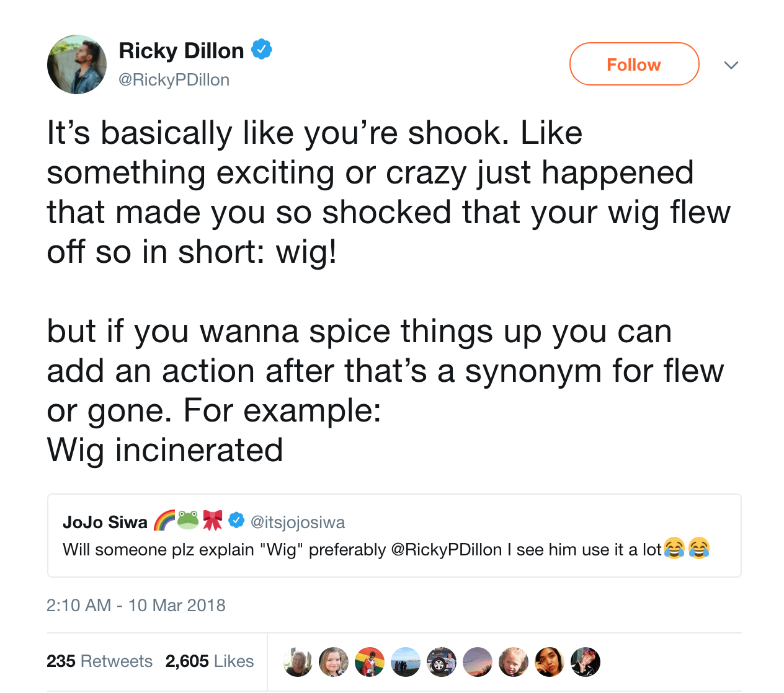This screenshot has height=693, width=784.
Task: Click the verified badge next to JoJo Siwa
Action: (x=236, y=520)
